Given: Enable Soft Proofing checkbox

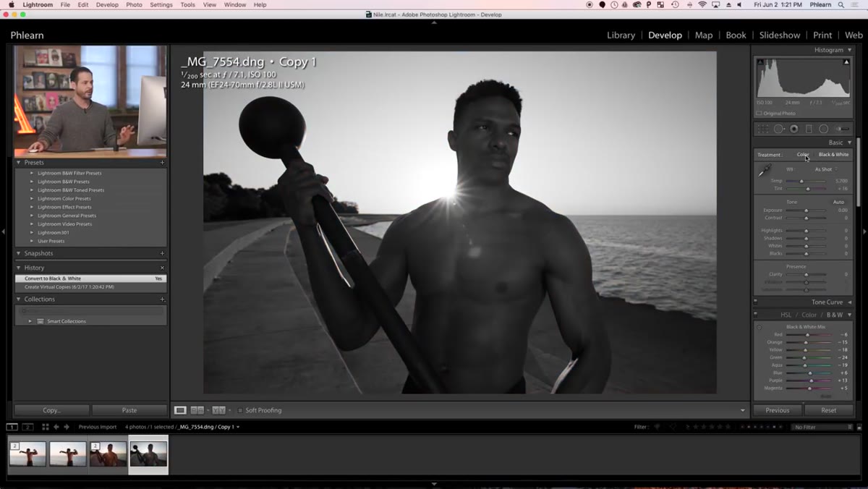Looking at the screenshot, I should (x=240, y=410).
